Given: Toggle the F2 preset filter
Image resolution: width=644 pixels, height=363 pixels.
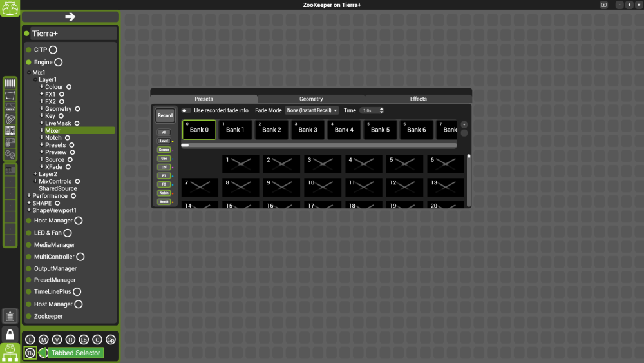Looking at the screenshot, I should [x=164, y=184].
